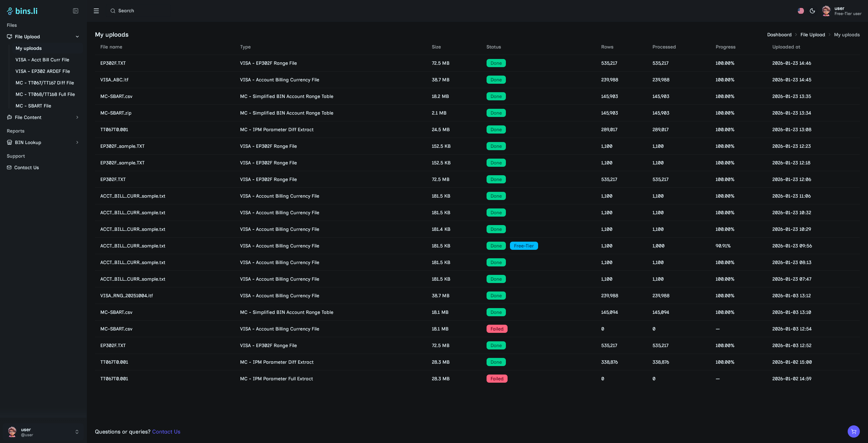
Task: Change language via US flag icon
Action: coord(801,11)
